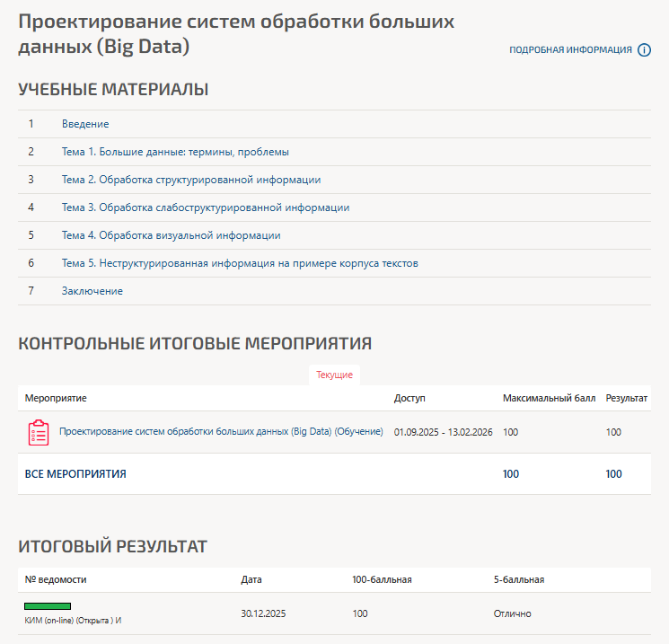The image size is (669, 644).
Task: Click the Результат column header
Action: coord(627,397)
